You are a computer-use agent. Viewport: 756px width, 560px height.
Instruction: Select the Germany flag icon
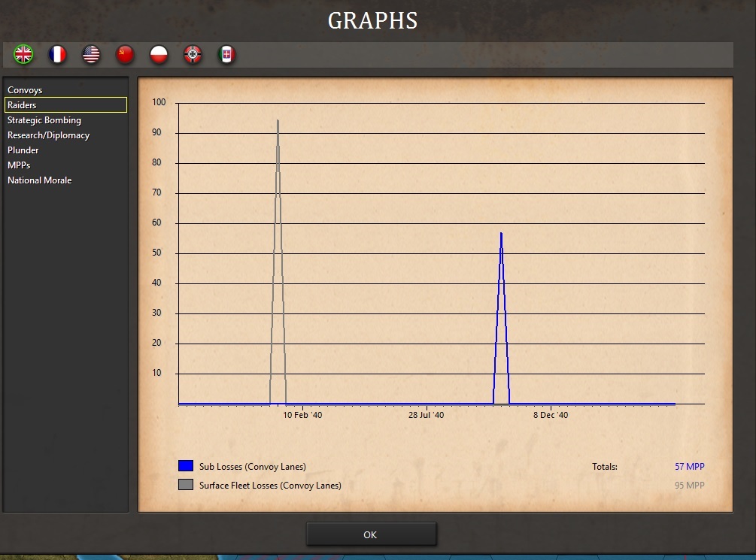point(193,54)
